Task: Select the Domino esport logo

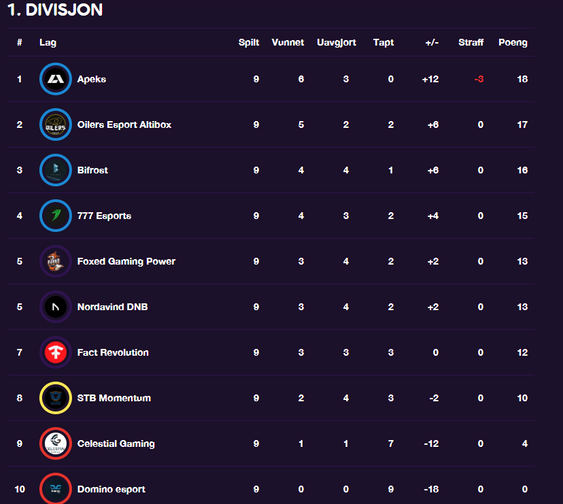Action: click(x=56, y=489)
